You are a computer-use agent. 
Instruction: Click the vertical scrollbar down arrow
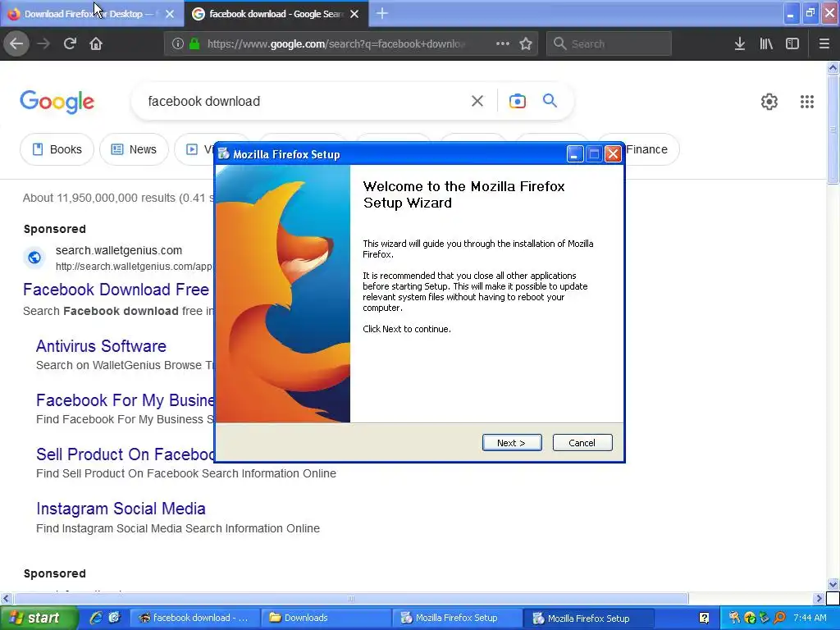[833, 584]
